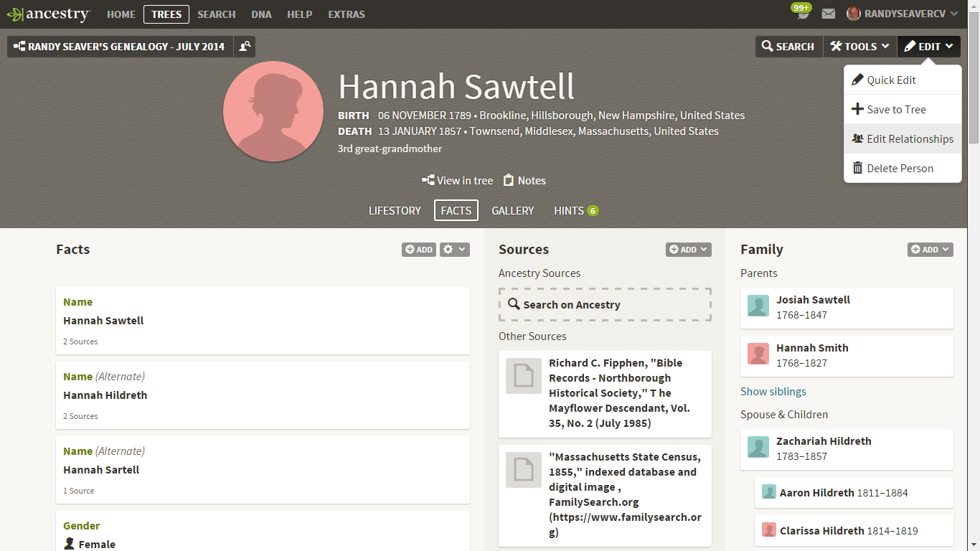
Task: Click the Ancestry leaf logo
Action: [x=48, y=14]
